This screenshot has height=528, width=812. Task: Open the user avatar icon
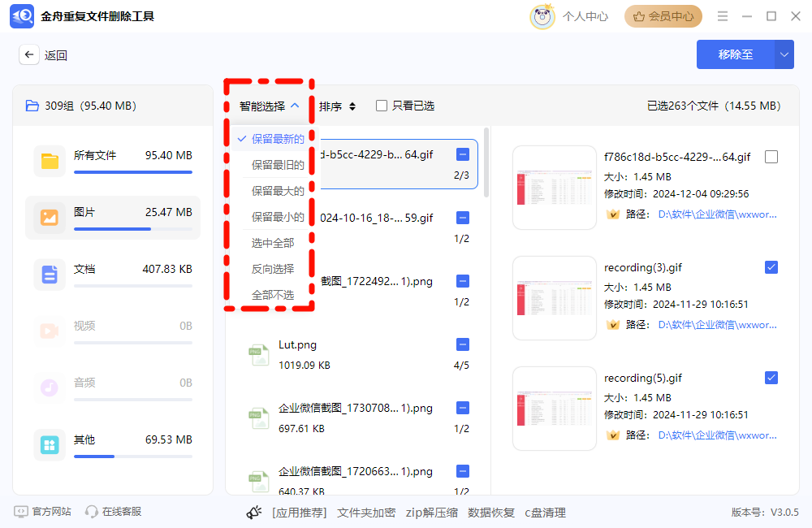pyautogui.click(x=542, y=16)
